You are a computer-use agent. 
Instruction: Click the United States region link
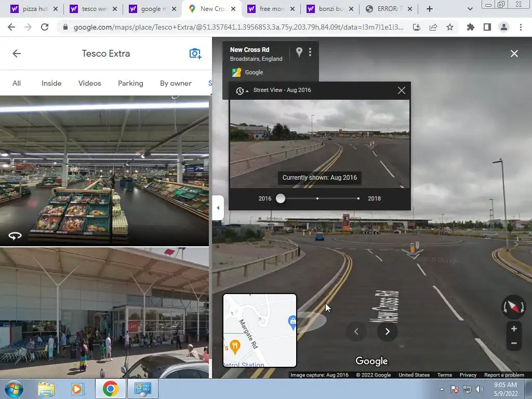414,375
